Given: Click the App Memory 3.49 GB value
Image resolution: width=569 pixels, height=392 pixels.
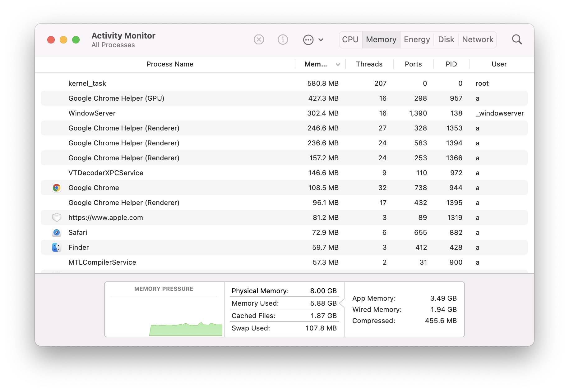Looking at the screenshot, I should click(443, 298).
